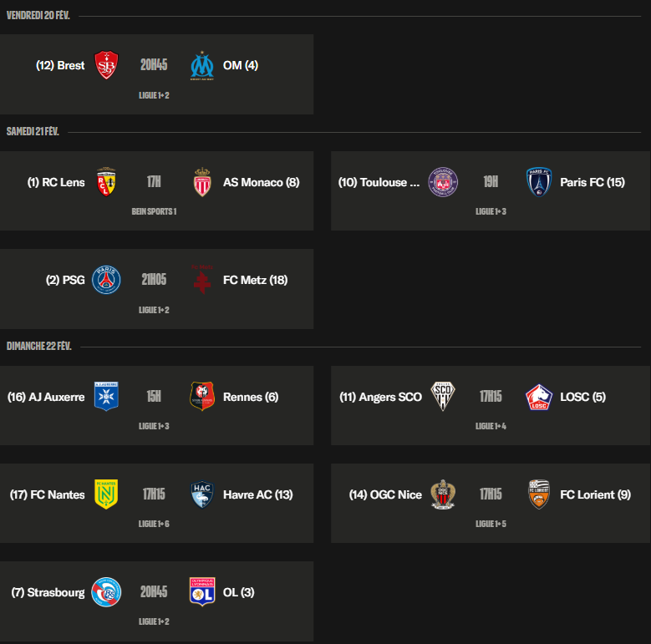Screen dimensions: 651x644
Task: Click the Stade Rennais logo
Action: [202, 397]
